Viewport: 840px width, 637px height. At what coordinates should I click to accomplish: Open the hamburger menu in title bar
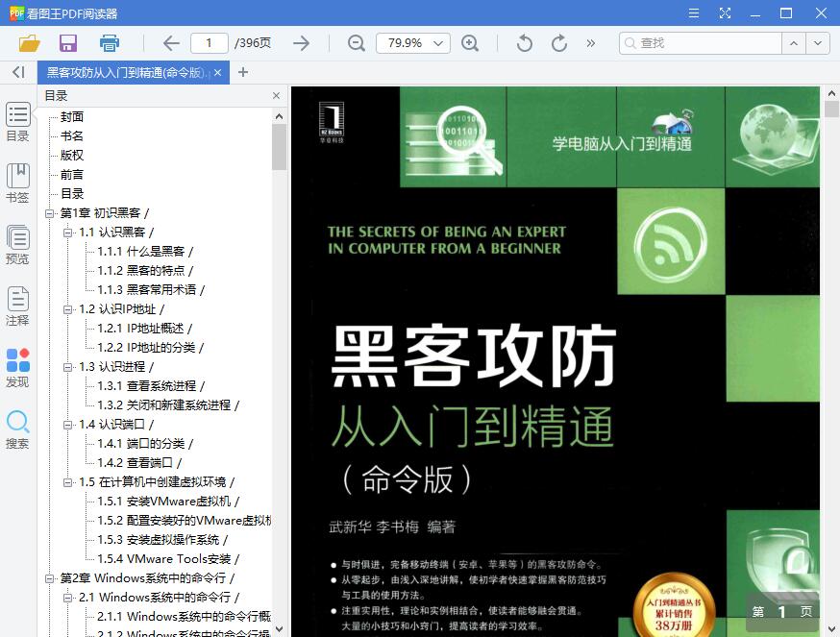coord(693,14)
